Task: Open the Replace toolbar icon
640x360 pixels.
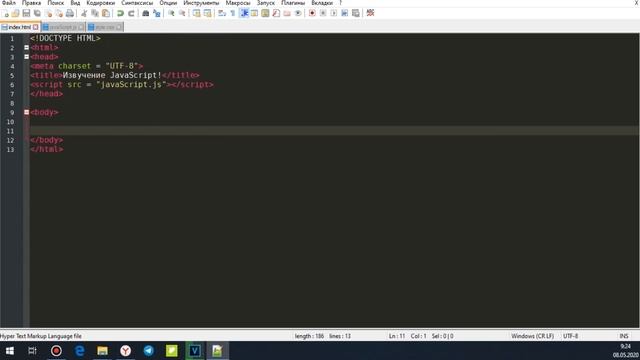Action: pyautogui.click(x=156, y=13)
